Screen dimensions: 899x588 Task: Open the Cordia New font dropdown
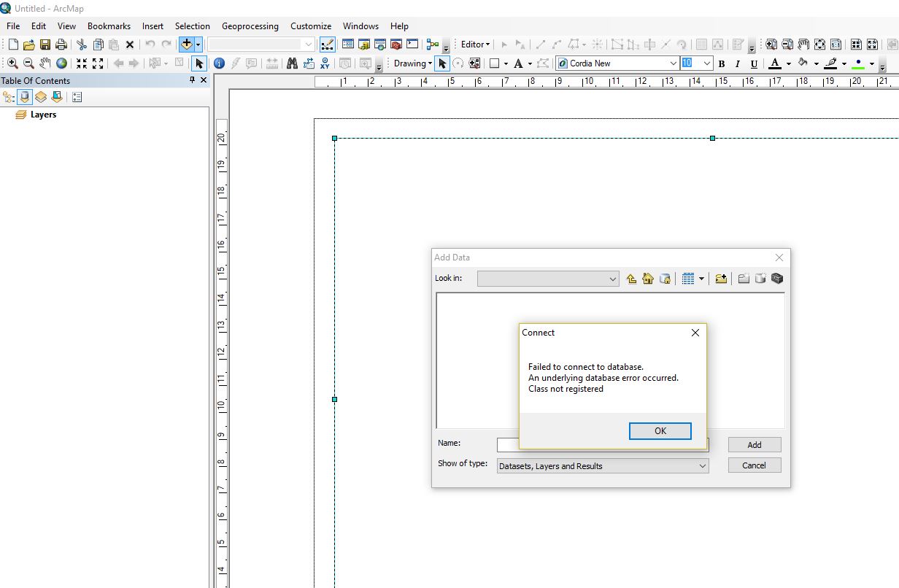(x=673, y=63)
